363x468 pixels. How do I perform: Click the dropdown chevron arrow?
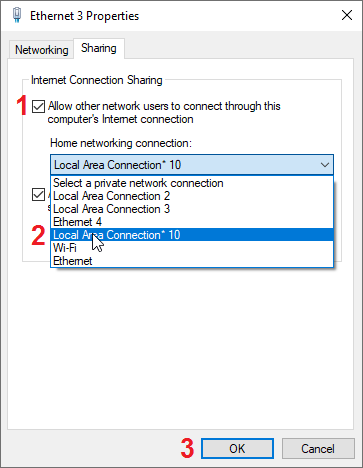pos(325,165)
